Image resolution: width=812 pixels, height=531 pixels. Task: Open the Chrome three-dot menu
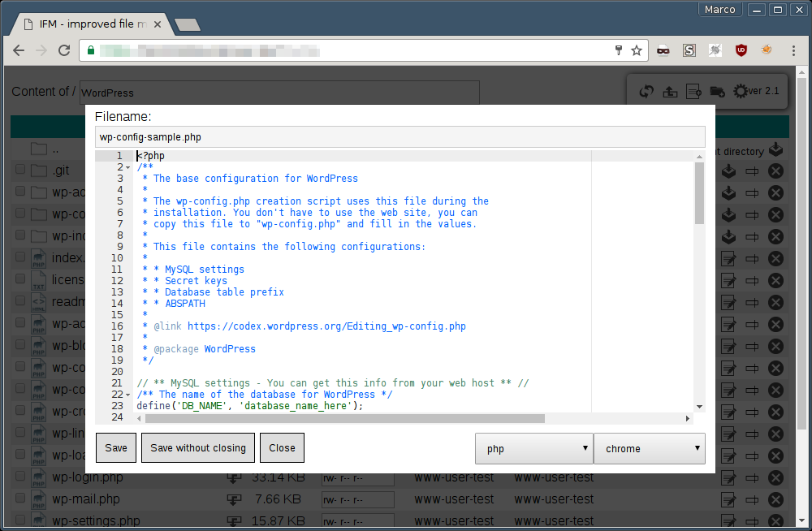[793, 50]
